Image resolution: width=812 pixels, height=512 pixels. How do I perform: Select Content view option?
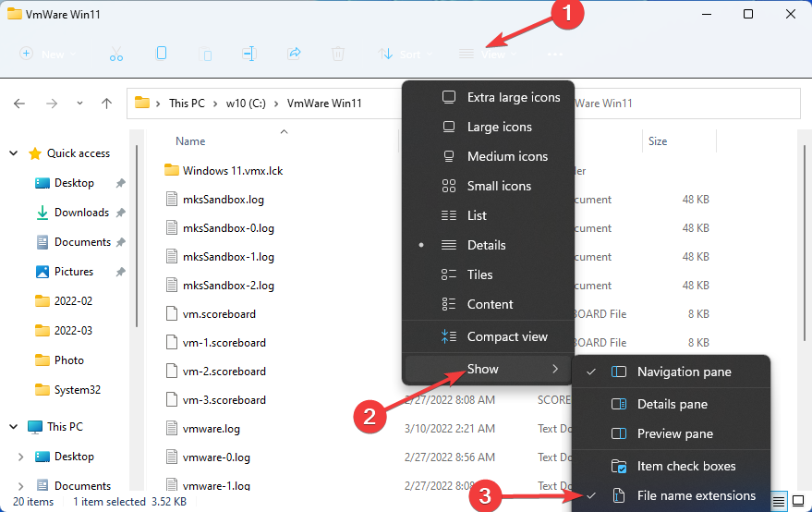(x=489, y=304)
